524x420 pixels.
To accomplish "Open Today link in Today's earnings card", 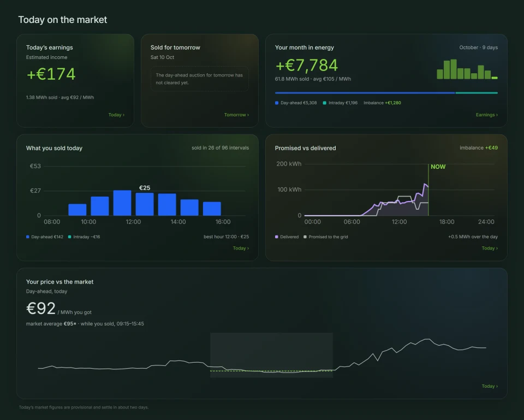I will tap(116, 115).
